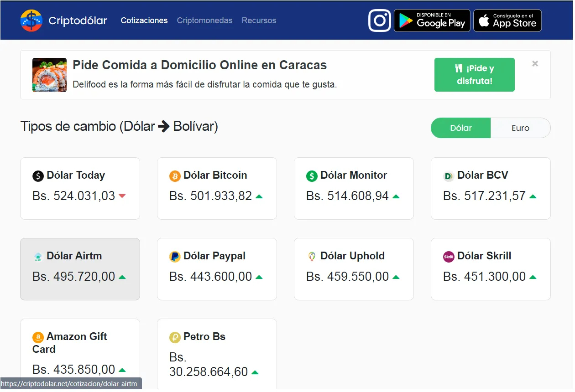This screenshot has width=575, height=392.
Task: Open the Dólar Today card title
Action: tap(76, 175)
